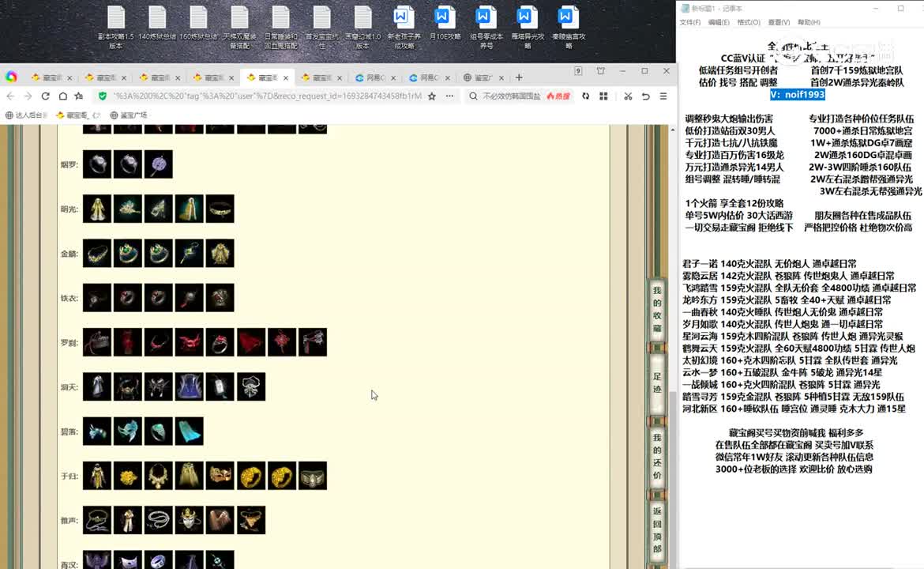Open desktop file 140炼狱总结
The height and width of the screenshot is (569, 924).
(x=157, y=24)
